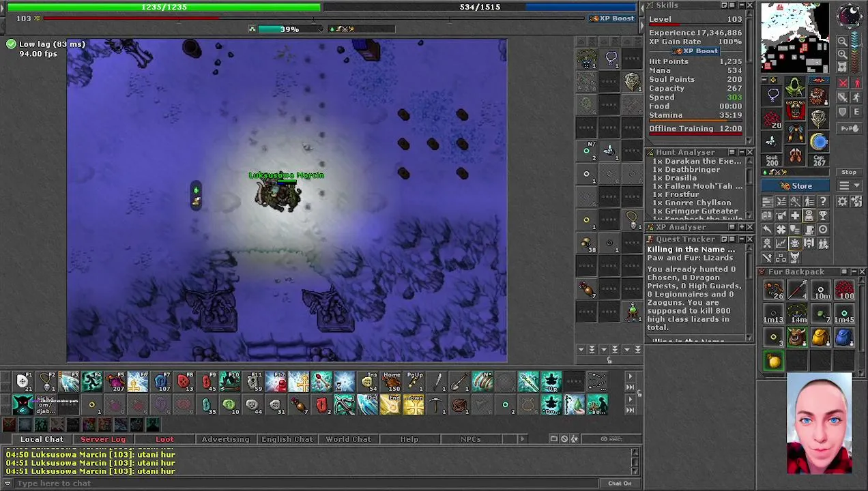Viewport: 868px width, 491px height.
Task: Click the equipped helmet slot
Action: click(x=795, y=87)
